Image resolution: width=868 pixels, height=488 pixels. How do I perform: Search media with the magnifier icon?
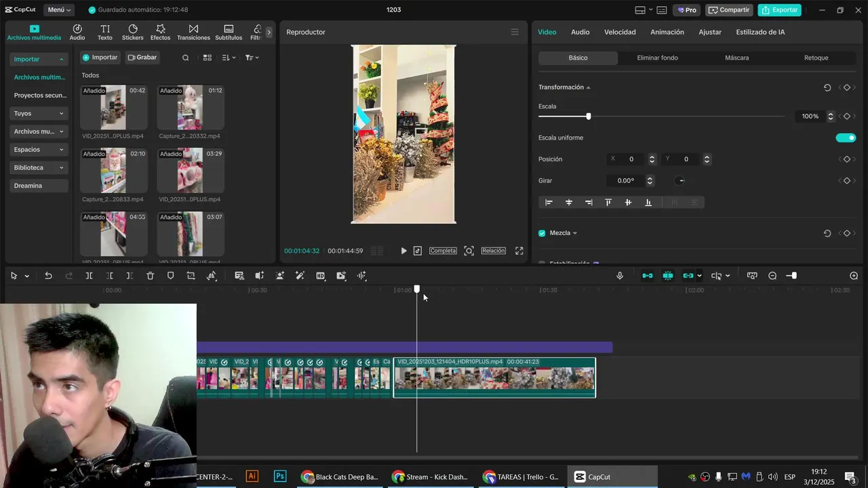[186, 58]
